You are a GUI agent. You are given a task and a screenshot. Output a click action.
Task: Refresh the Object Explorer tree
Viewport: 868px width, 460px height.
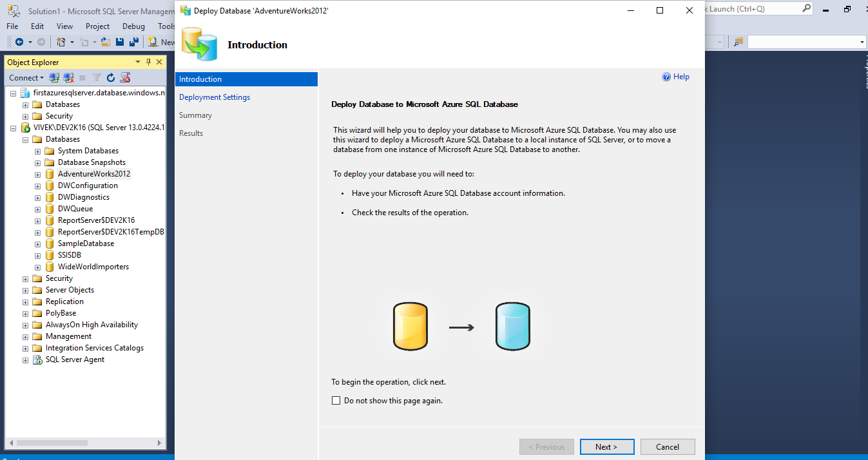[x=111, y=78]
